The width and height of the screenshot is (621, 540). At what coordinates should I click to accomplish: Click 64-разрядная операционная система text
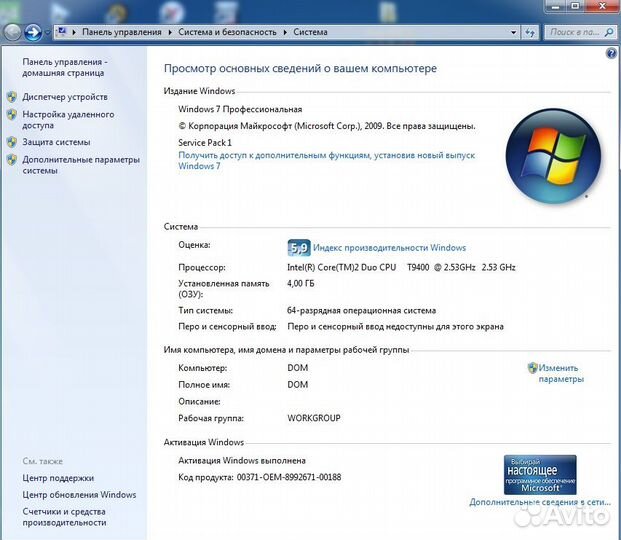(x=361, y=311)
